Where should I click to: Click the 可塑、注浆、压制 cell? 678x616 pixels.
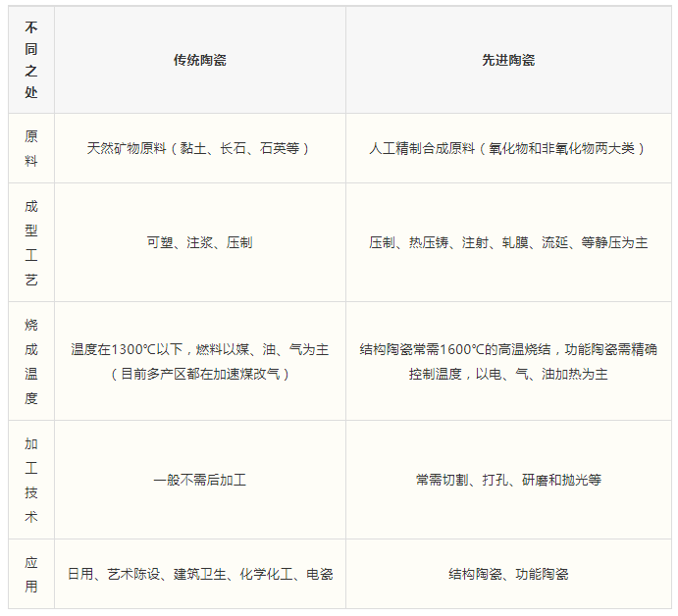[x=199, y=242]
